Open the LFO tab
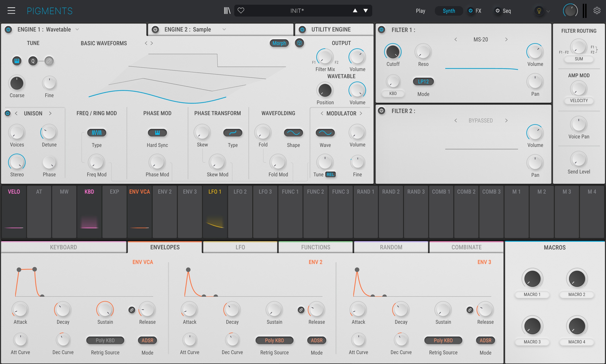Viewport: 606px width, 364px height. [x=240, y=247]
